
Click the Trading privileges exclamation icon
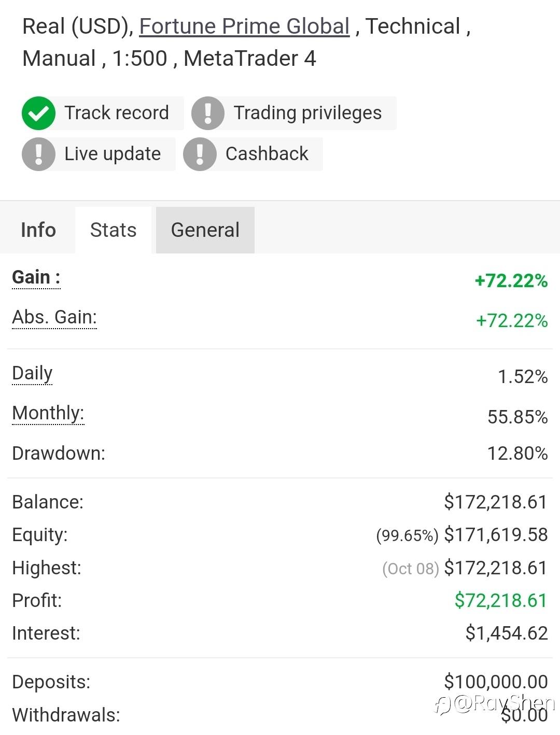(x=207, y=113)
